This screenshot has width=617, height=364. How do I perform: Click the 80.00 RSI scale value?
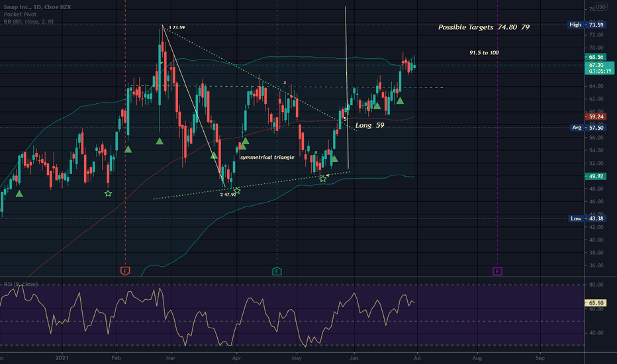pyautogui.click(x=596, y=285)
